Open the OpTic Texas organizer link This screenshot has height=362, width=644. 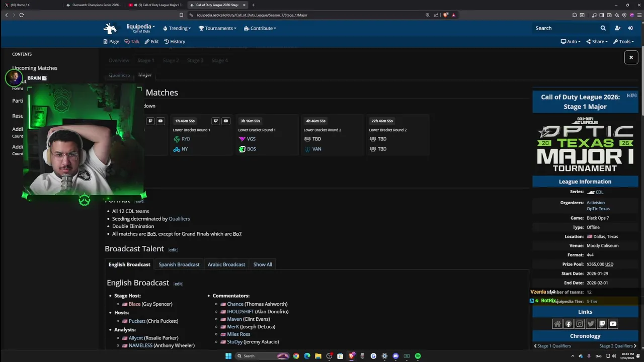(x=598, y=209)
